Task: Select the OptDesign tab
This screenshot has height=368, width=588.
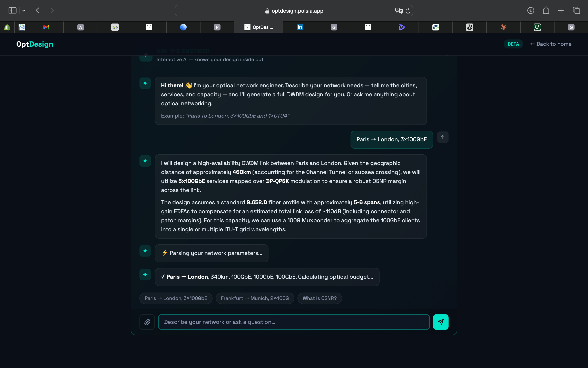Action: coord(258,27)
